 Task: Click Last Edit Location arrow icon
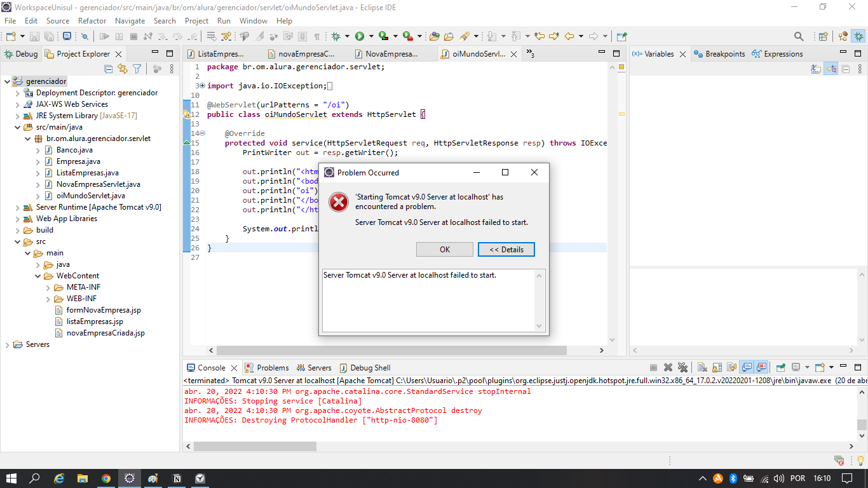point(539,36)
